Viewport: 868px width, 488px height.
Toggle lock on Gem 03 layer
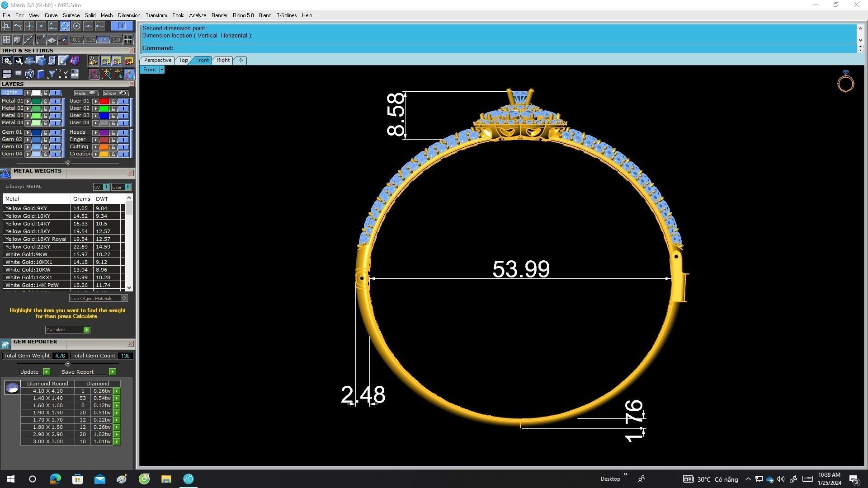pyautogui.click(x=45, y=147)
